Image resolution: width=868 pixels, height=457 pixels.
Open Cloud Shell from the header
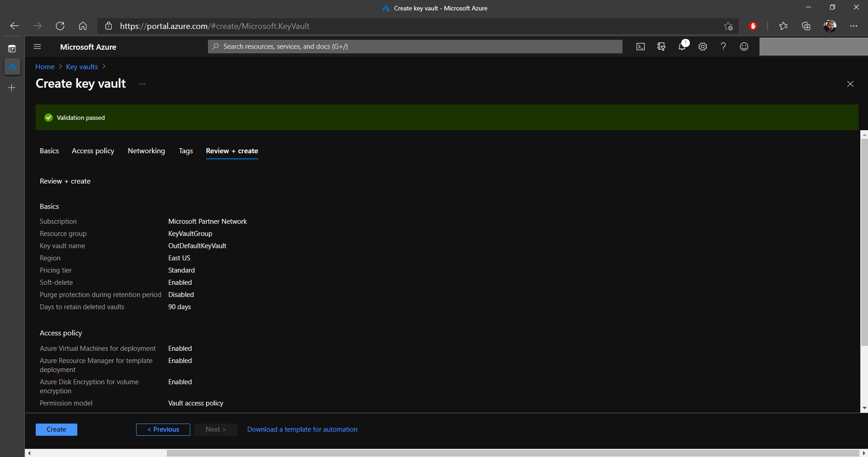click(641, 47)
